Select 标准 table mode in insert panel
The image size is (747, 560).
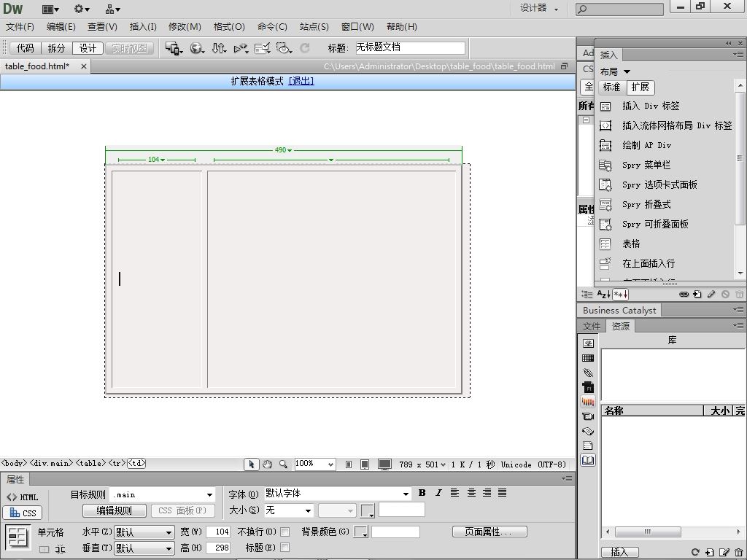click(x=612, y=87)
